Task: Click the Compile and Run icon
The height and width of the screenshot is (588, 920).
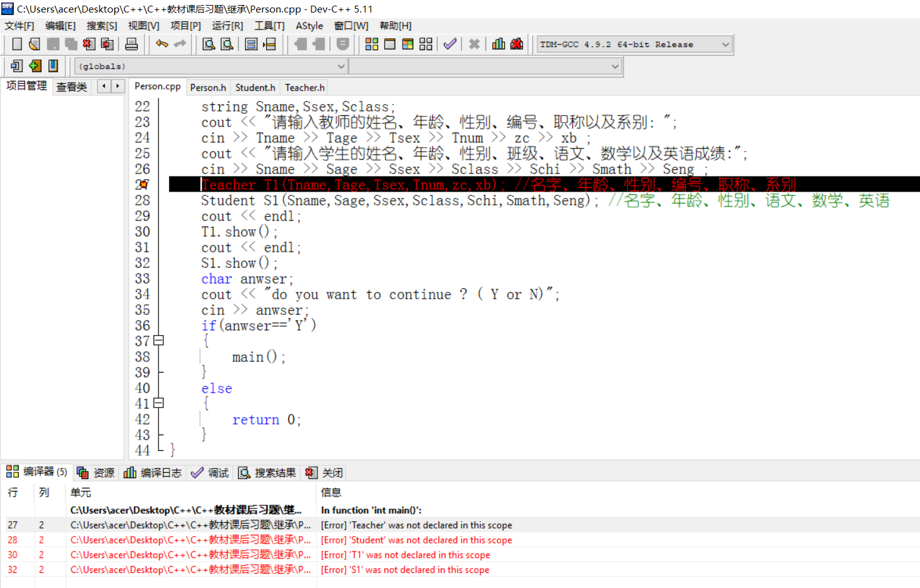Action: pyautogui.click(x=408, y=44)
